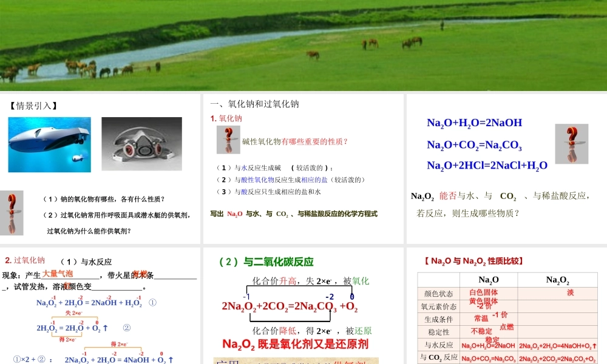Click the table row label 与 CO2 反应
607x364 pixels.
coord(439,357)
